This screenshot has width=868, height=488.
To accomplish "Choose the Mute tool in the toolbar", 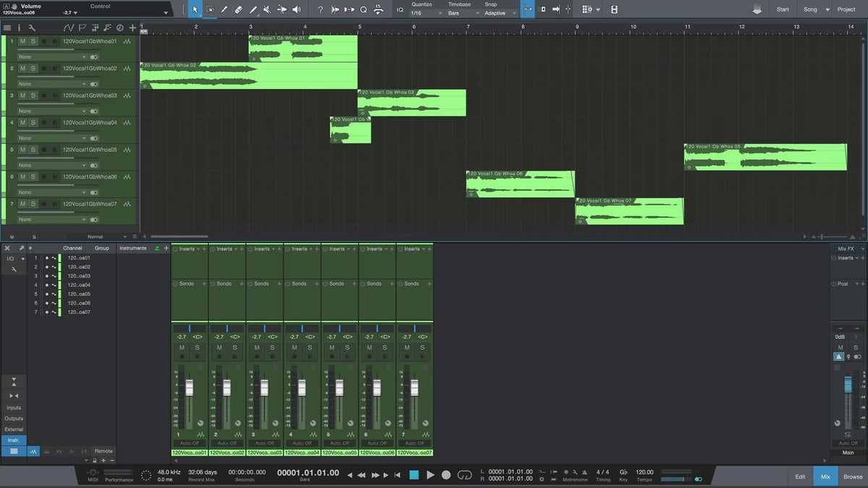I will click(x=267, y=9).
